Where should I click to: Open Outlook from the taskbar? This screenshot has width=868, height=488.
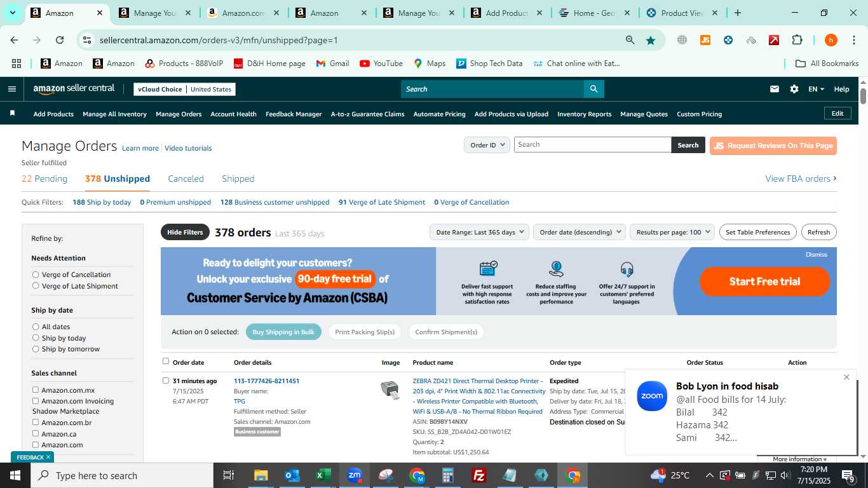coord(292,475)
